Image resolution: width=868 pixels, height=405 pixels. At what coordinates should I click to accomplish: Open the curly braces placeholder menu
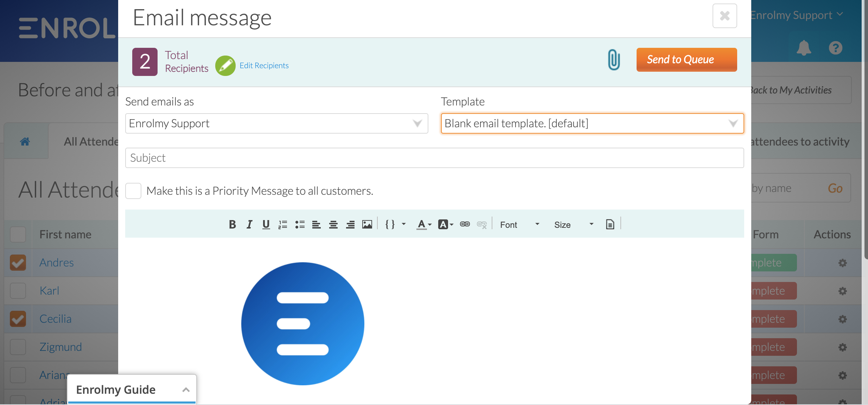pyautogui.click(x=395, y=224)
